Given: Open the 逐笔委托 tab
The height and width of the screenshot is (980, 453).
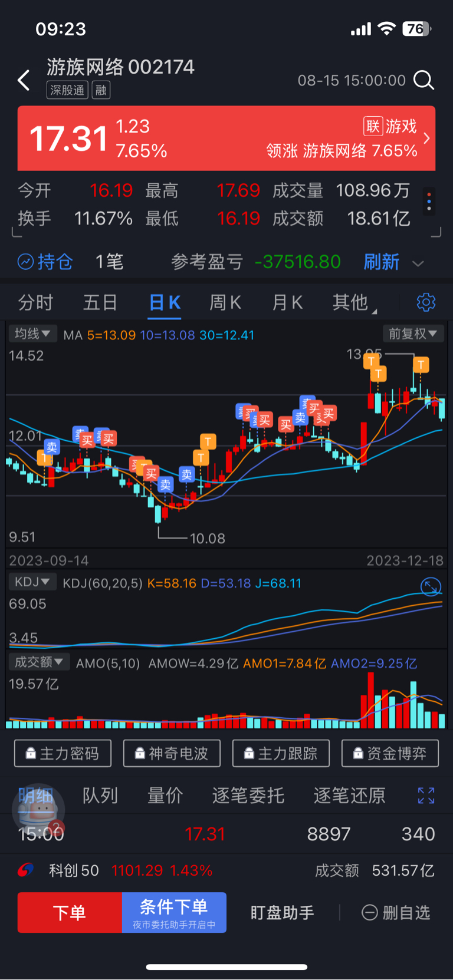Looking at the screenshot, I should tap(248, 796).
